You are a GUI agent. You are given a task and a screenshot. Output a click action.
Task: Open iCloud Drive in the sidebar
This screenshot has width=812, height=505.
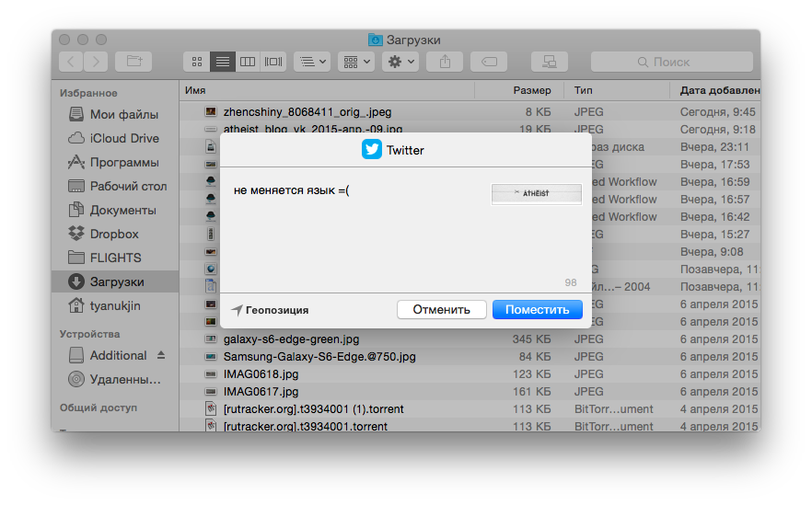pos(115,138)
